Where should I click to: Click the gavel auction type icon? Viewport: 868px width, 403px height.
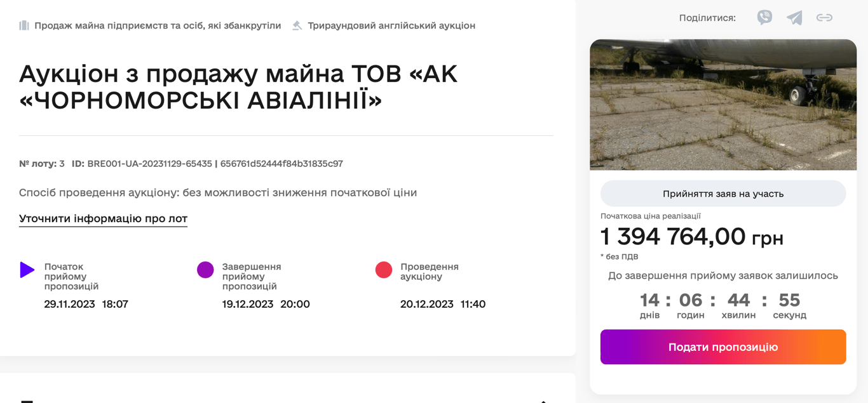(297, 25)
